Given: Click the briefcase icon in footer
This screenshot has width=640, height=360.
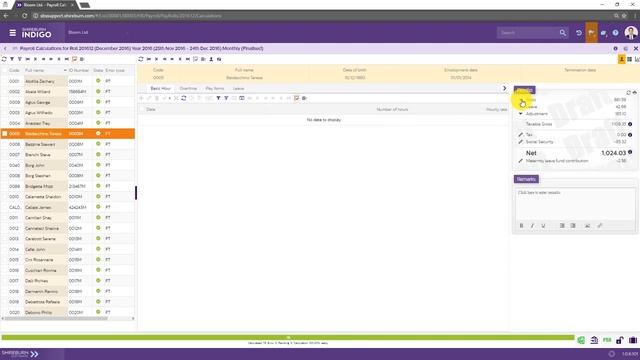Looking at the screenshot, I should 633,340.
